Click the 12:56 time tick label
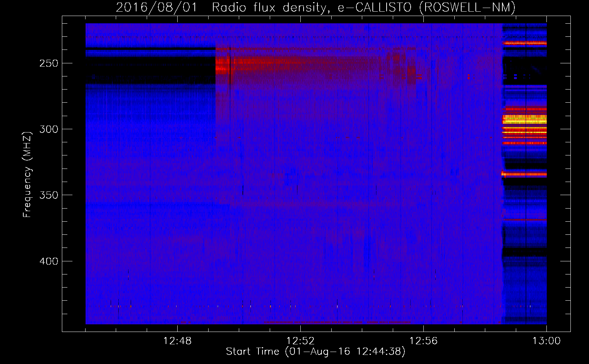589x364 pixels. (x=423, y=341)
